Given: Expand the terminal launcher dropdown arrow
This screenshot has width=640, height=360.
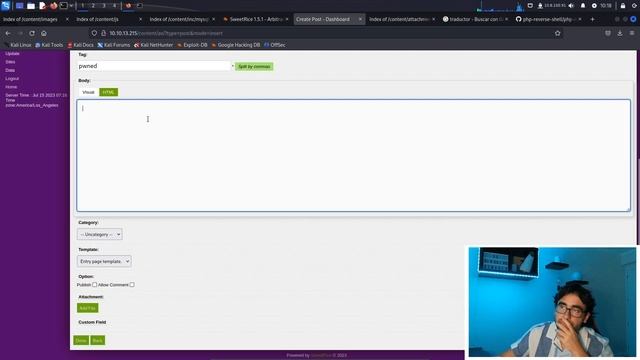Looking at the screenshot, I should (x=71, y=6).
